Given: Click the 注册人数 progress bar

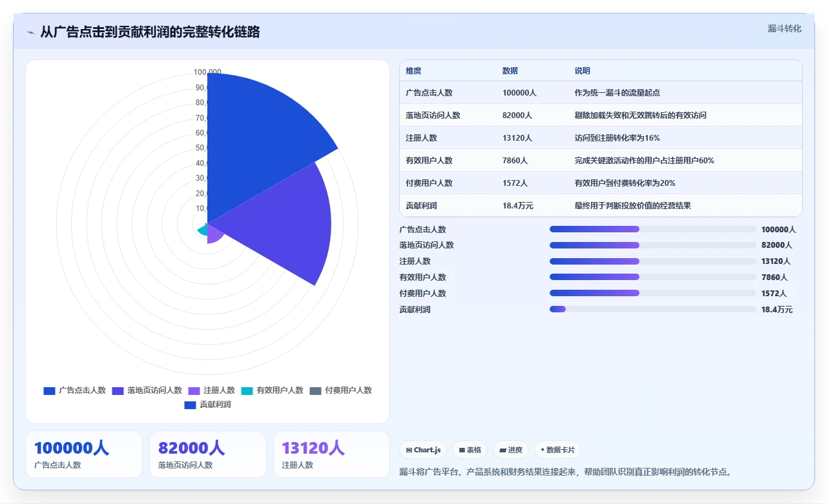Looking at the screenshot, I should [652, 261].
